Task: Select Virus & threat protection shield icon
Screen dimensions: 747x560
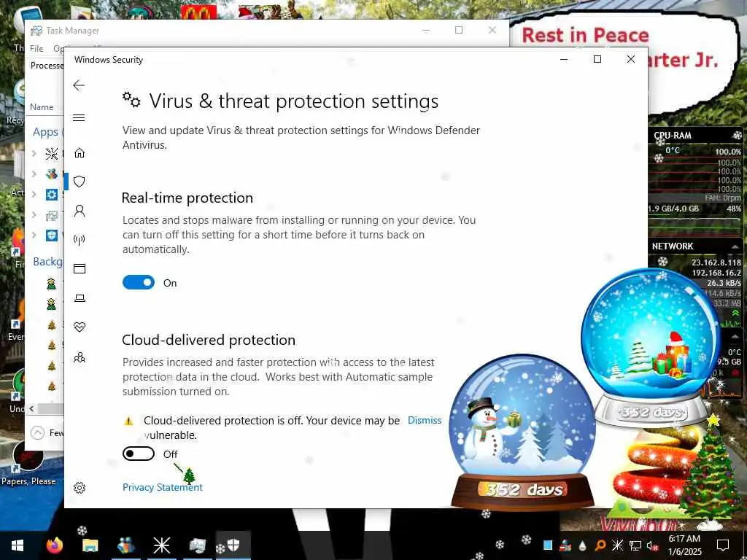Action: pyautogui.click(x=80, y=182)
